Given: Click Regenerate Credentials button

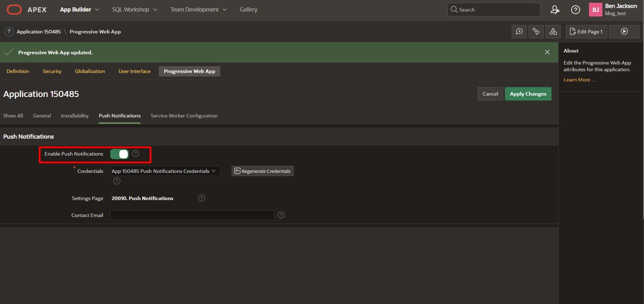Looking at the screenshot, I should pyautogui.click(x=263, y=171).
